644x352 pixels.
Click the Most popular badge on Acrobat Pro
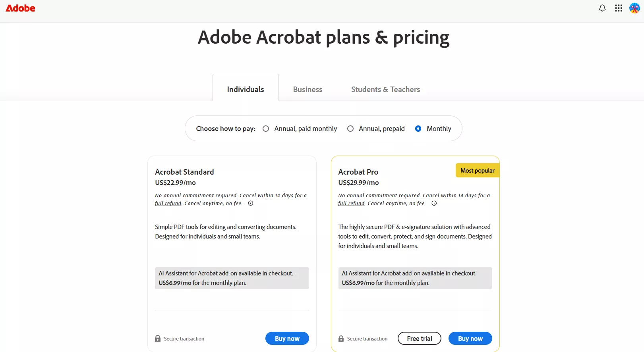[477, 170]
